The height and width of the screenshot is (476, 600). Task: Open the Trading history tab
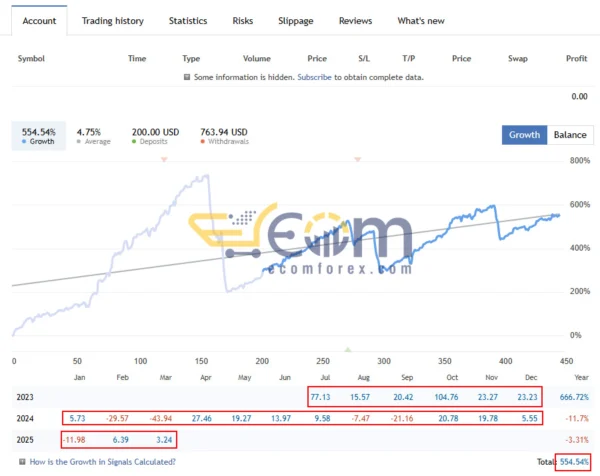[x=112, y=21]
